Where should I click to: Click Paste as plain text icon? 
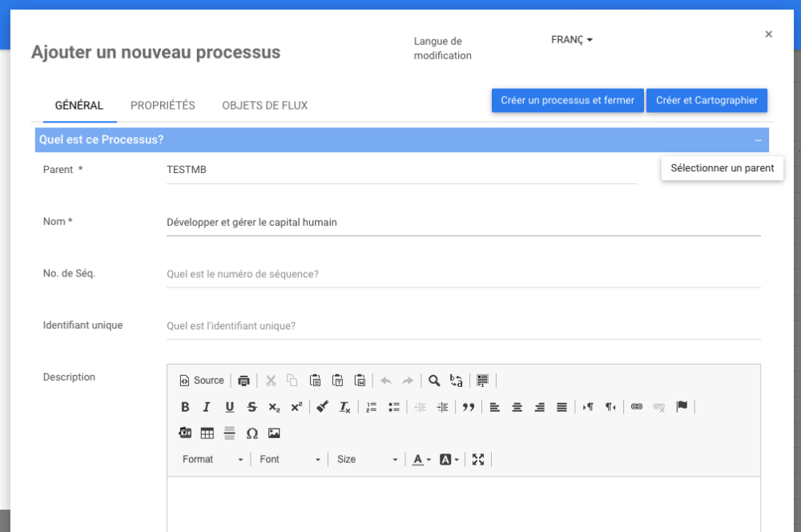[337, 381]
